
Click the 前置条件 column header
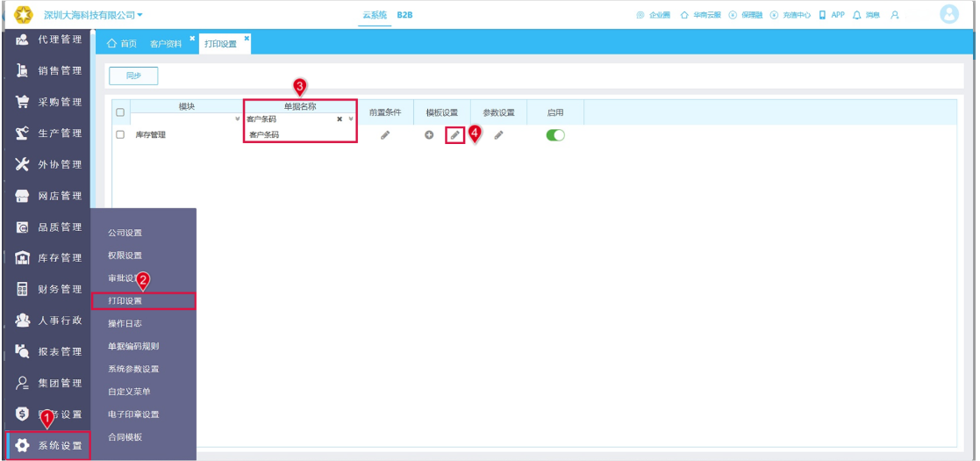click(385, 112)
